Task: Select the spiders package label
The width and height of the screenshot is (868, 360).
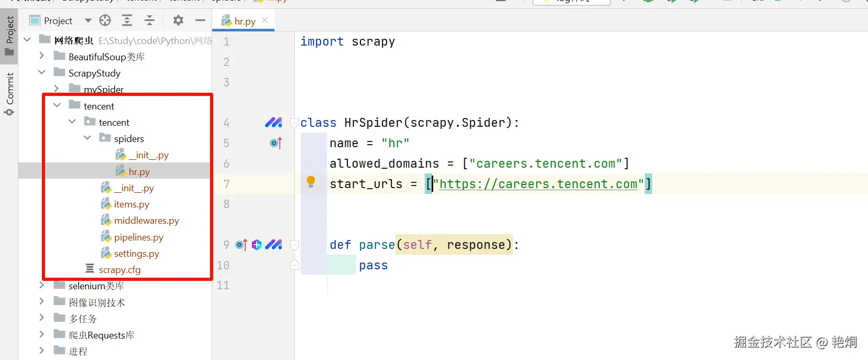Action: 129,138
